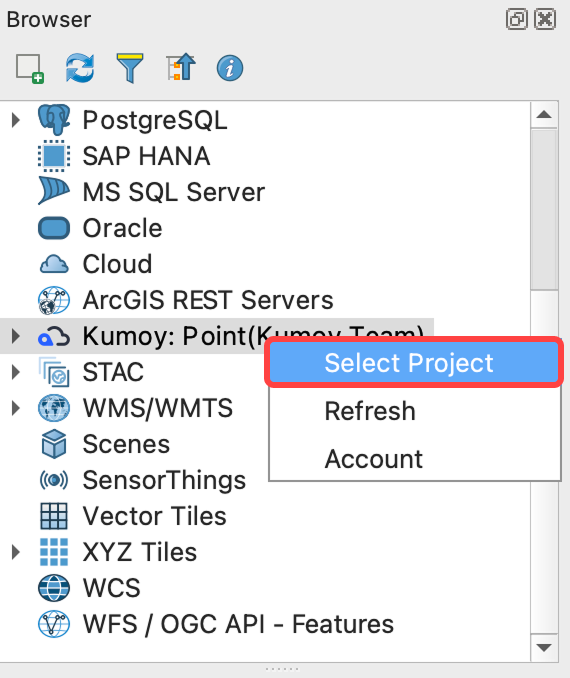
Task: Select the STAC entry
Action: [113, 372]
